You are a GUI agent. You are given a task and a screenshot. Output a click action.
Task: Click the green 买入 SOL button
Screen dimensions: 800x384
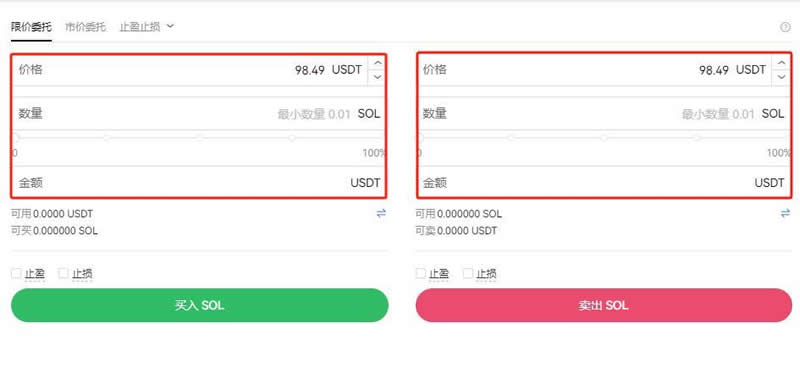click(199, 305)
